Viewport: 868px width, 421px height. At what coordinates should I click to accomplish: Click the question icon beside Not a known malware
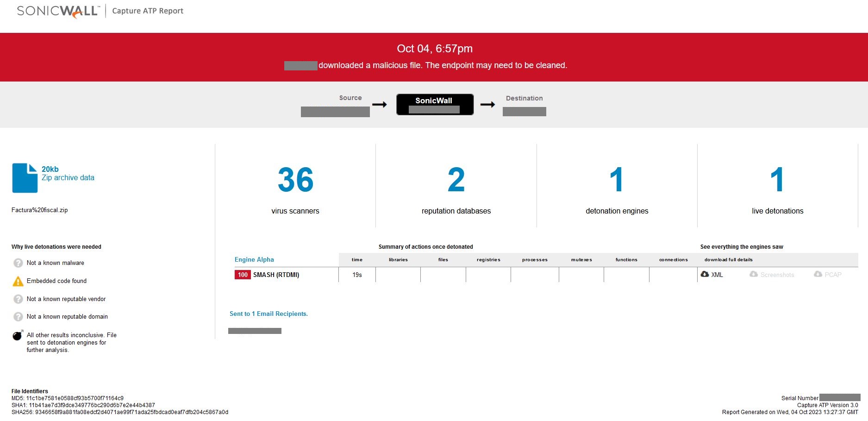pos(18,263)
